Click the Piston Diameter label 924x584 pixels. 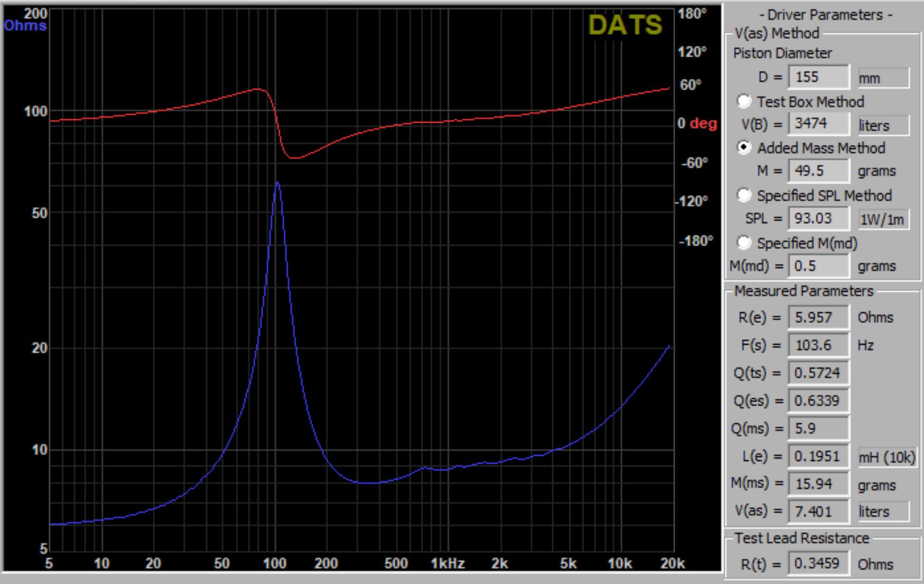pyautogui.click(x=782, y=53)
